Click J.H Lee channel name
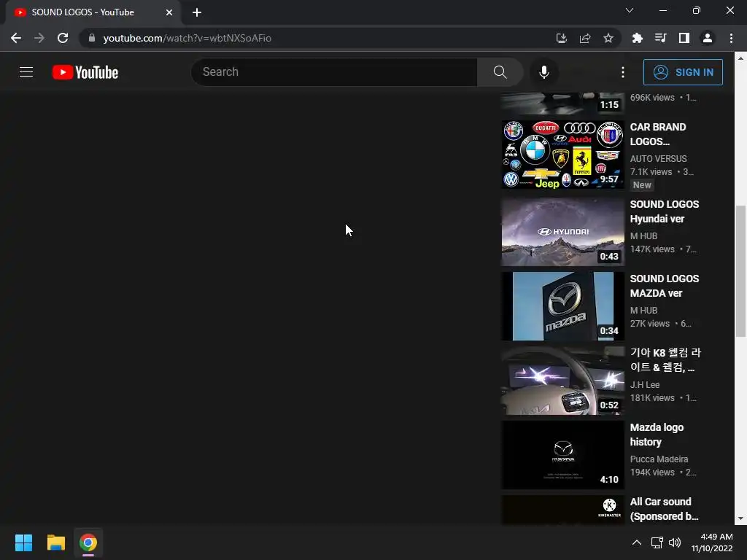Image resolution: width=747 pixels, height=560 pixels. point(645,385)
